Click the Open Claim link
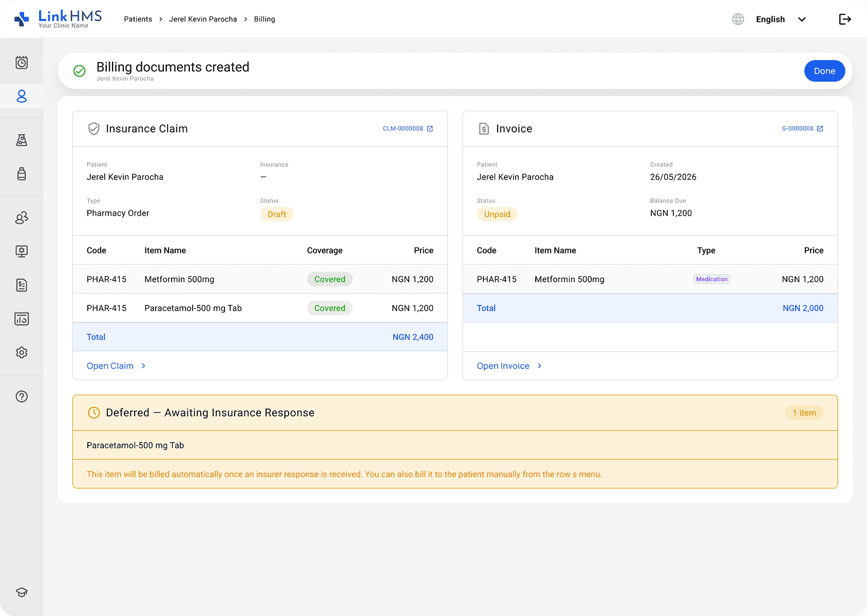867x616 pixels. tap(110, 366)
